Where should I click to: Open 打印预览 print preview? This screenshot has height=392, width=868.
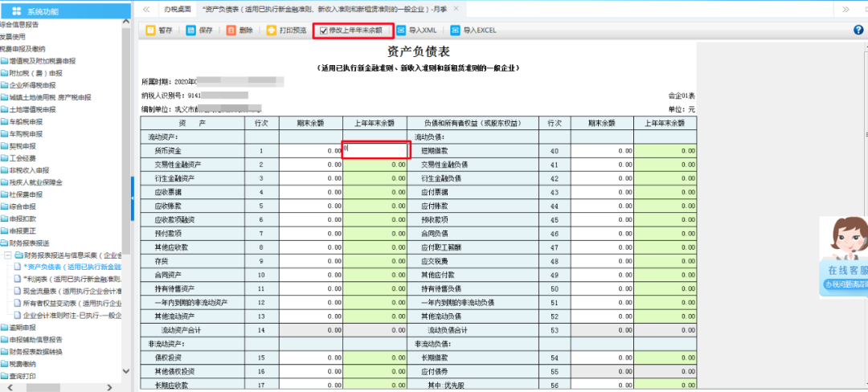286,31
